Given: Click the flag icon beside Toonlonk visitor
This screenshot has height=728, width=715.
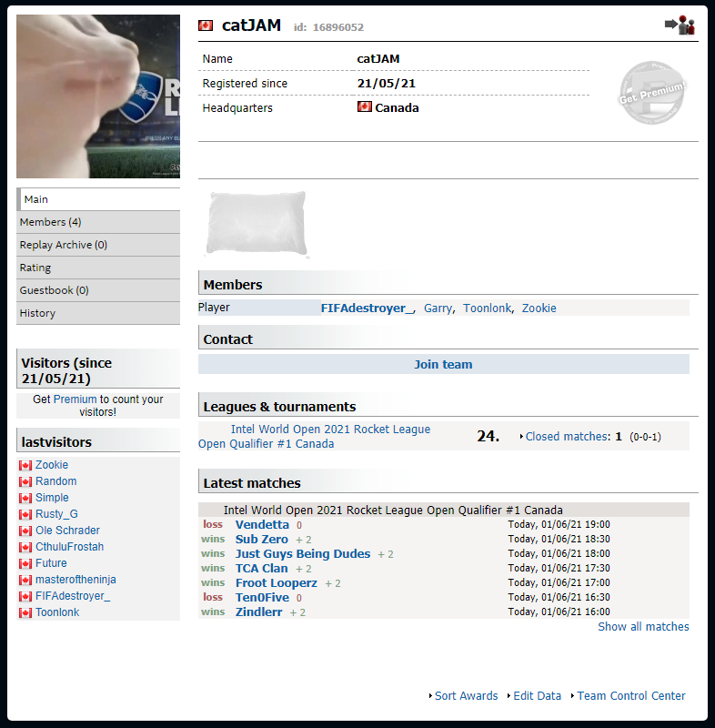Looking at the screenshot, I should 25,612.
